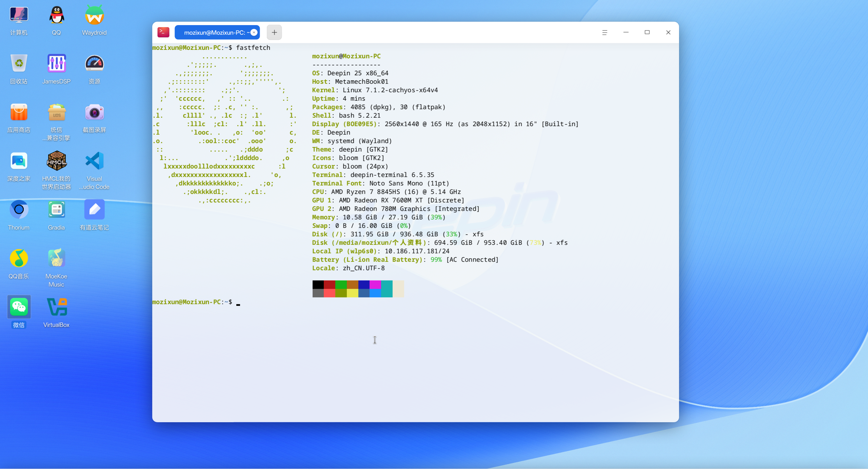Click the 'Locale: zh_CN.UTF-8' line
The width and height of the screenshot is (868, 469).
349,268
